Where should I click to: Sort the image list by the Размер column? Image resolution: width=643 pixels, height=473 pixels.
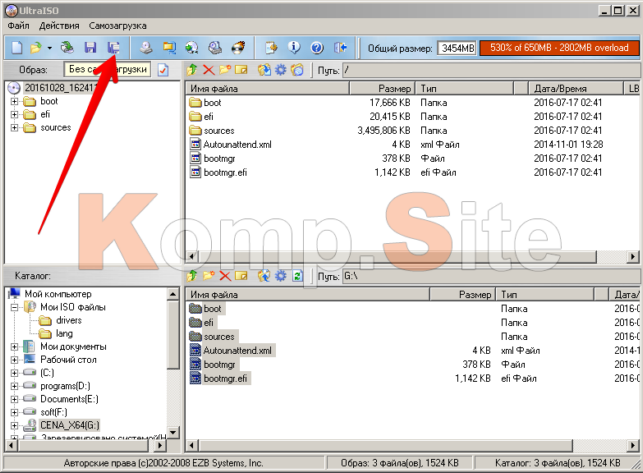click(x=382, y=88)
